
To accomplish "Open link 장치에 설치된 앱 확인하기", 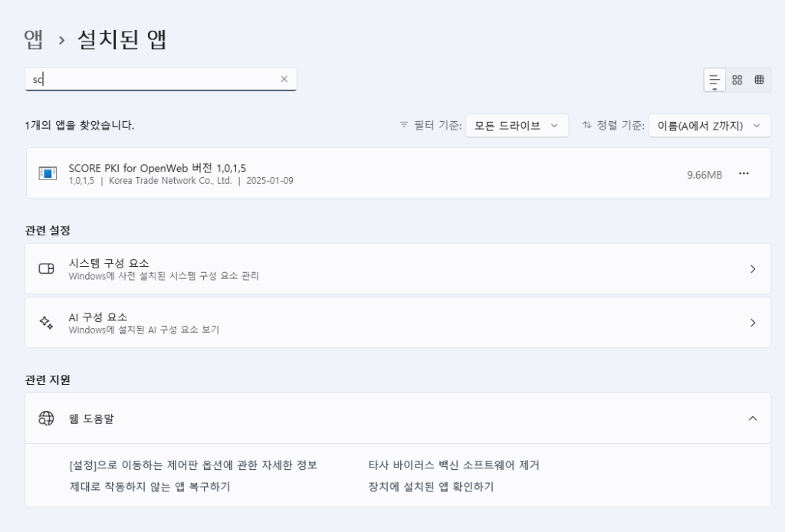I will click(x=431, y=487).
